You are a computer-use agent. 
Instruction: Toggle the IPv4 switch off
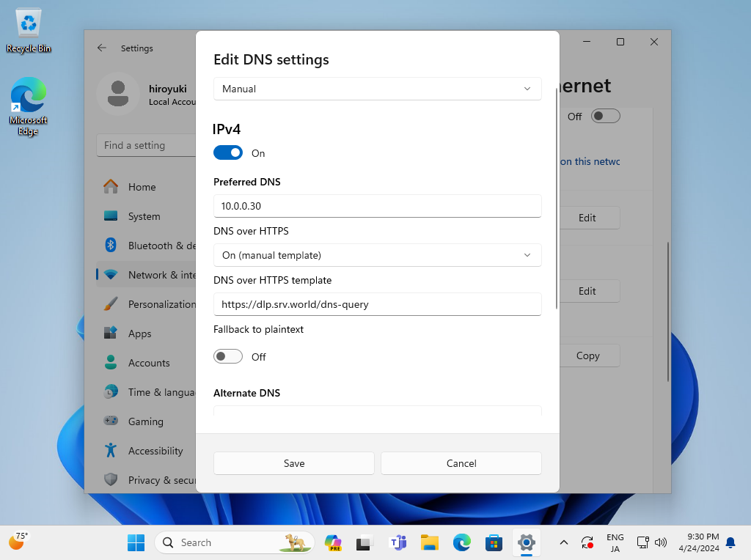click(x=228, y=153)
